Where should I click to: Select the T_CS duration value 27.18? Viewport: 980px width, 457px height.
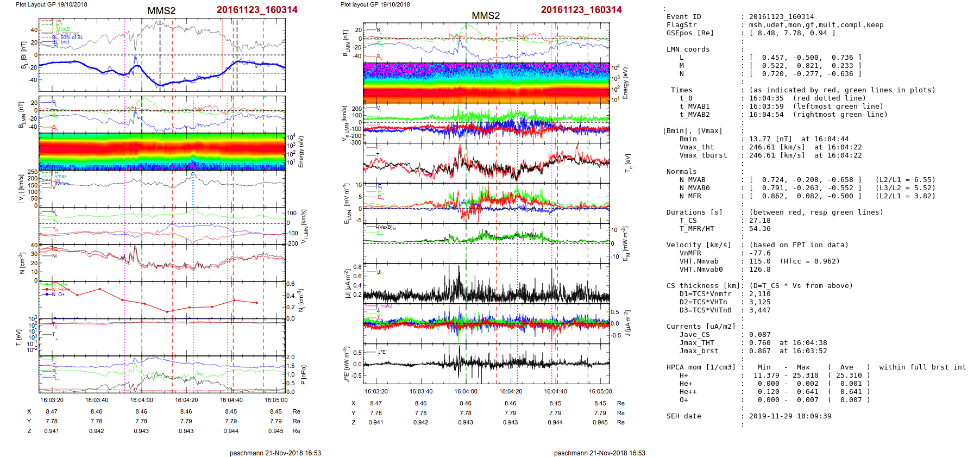coord(759,221)
